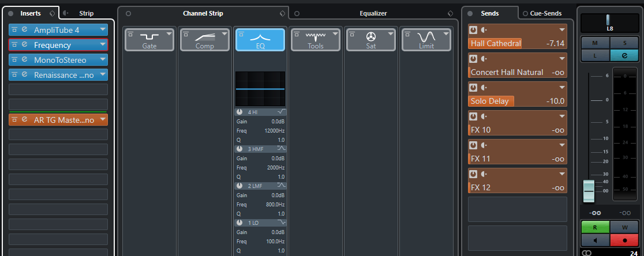Toggle the Concert Hall Natural send power button
This screenshot has height=256, width=644.
pyautogui.click(x=474, y=59)
